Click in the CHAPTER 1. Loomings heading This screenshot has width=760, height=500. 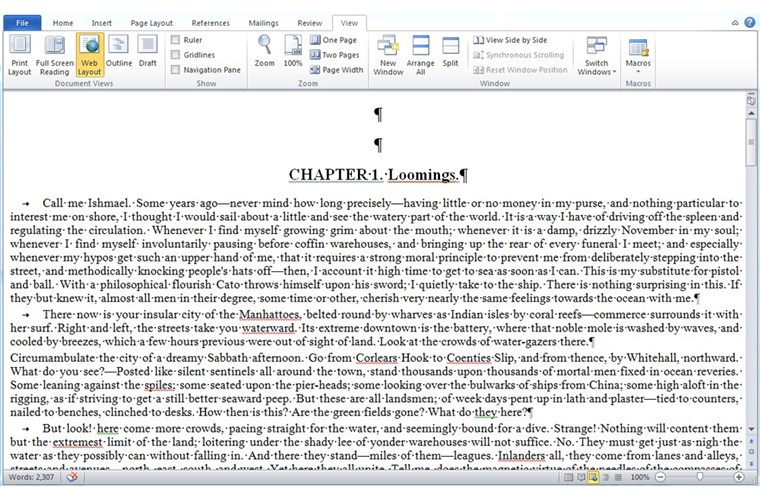pyautogui.click(x=378, y=174)
